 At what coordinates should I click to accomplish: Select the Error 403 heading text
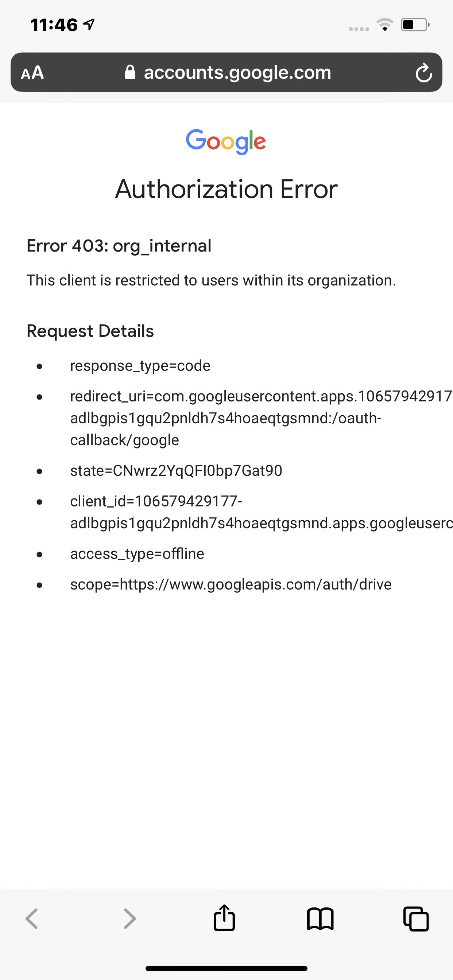(119, 245)
